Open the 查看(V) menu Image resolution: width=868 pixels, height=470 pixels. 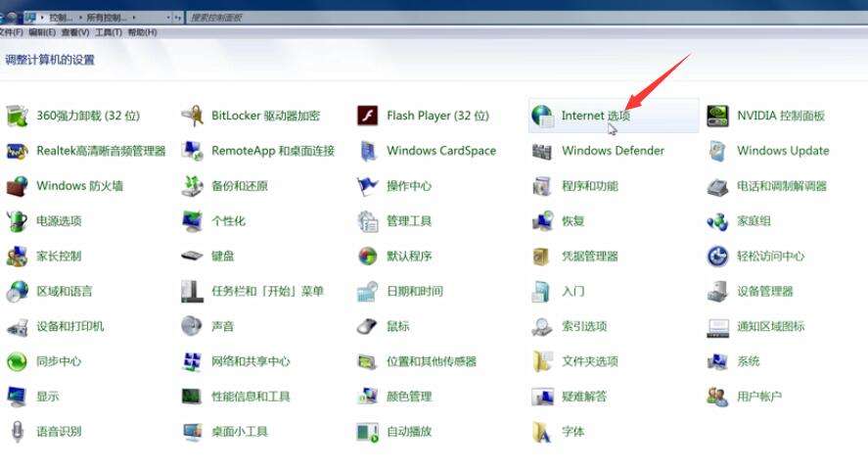(x=75, y=32)
